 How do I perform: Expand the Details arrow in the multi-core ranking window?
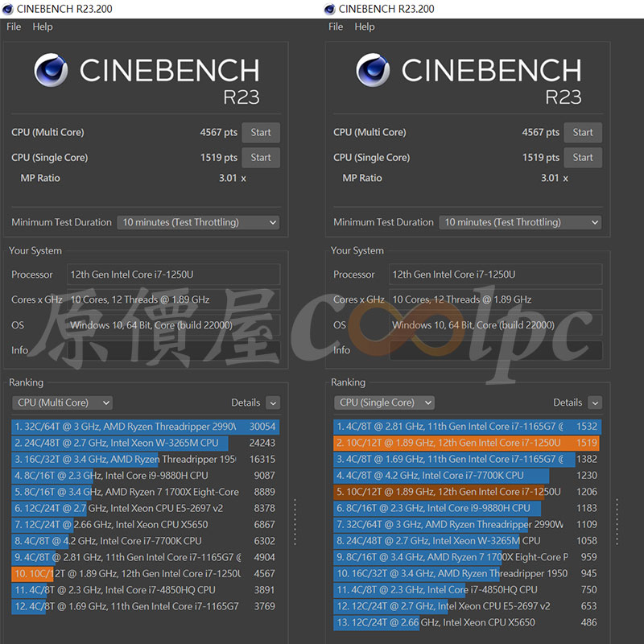[x=273, y=403]
